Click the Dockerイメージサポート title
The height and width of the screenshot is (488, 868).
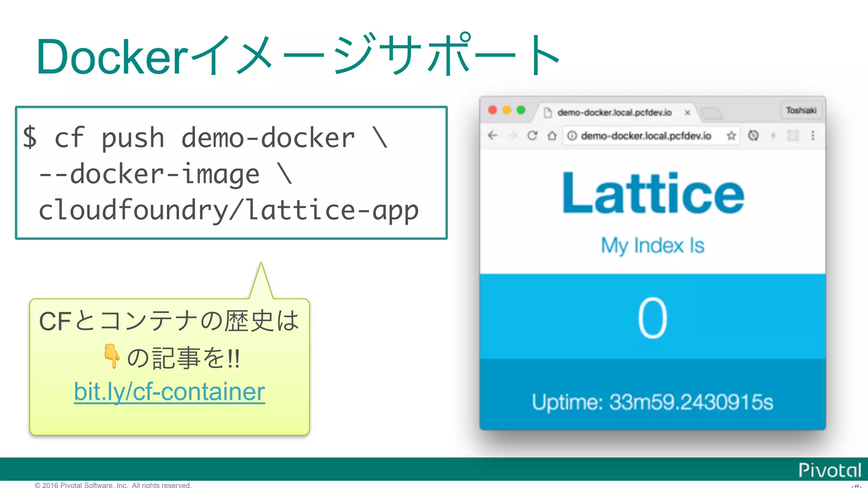point(299,56)
